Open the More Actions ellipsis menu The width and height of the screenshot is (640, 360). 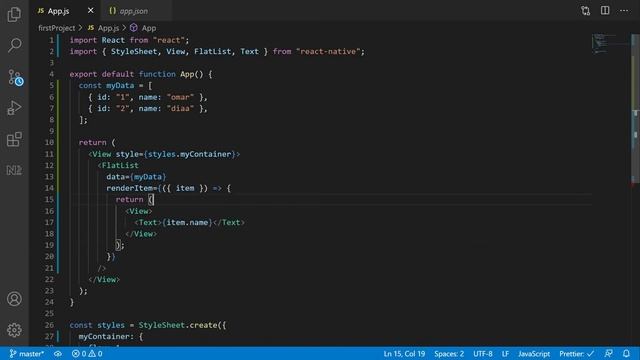click(624, 11)
